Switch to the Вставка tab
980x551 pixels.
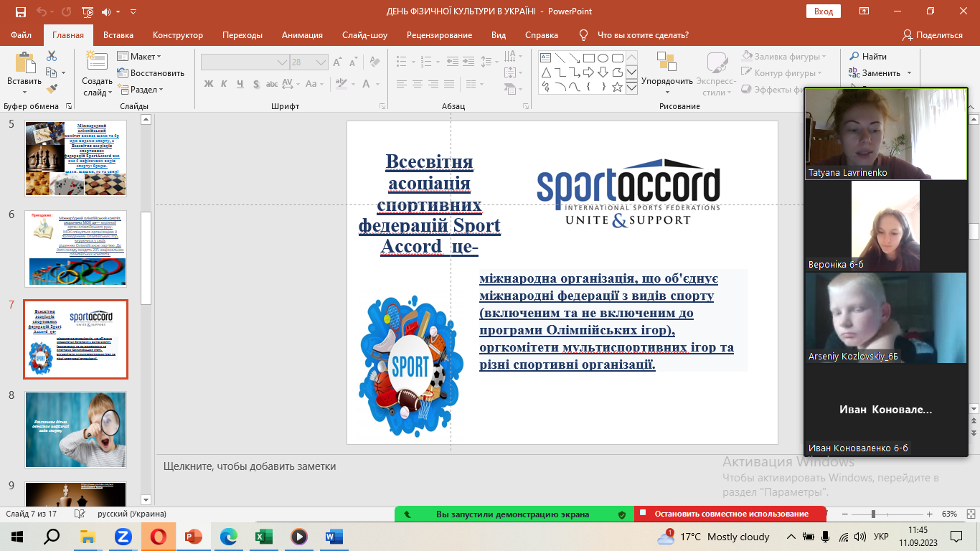118,34
